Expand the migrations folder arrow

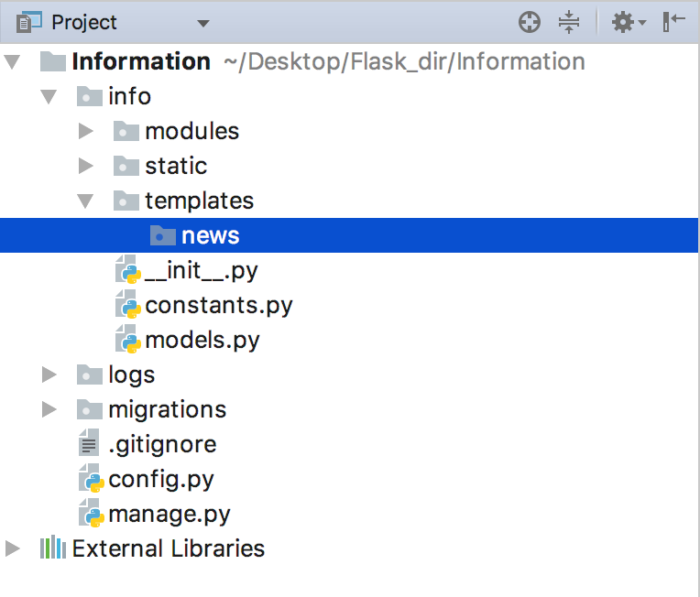click(49, 409)
